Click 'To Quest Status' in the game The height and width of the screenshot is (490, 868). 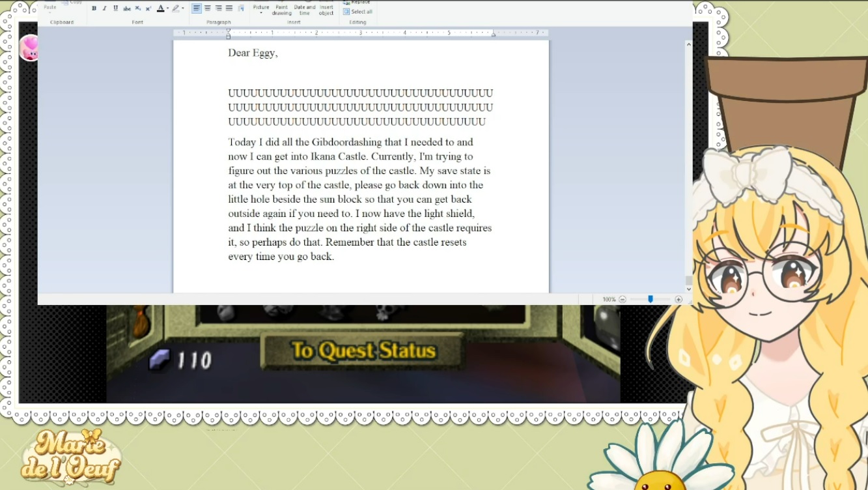click(x=363, y=351)
